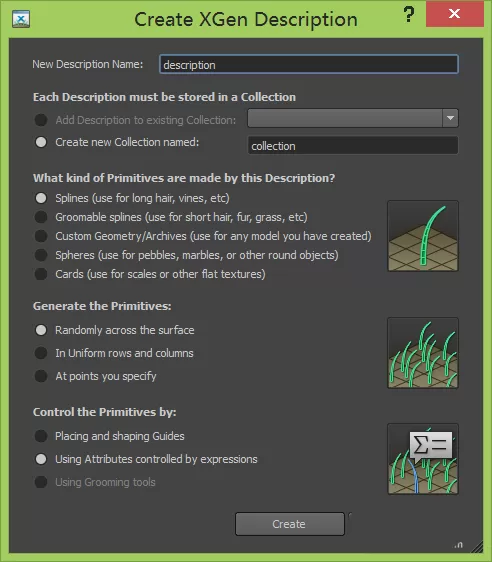Viewport: 492px width, 562px height.
Task: Close the Create XGen Description dialog
Action: 454,14
